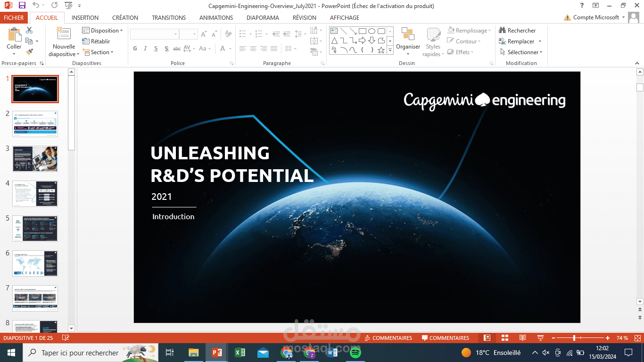Click the 74 % zoom level

point(622,338)
